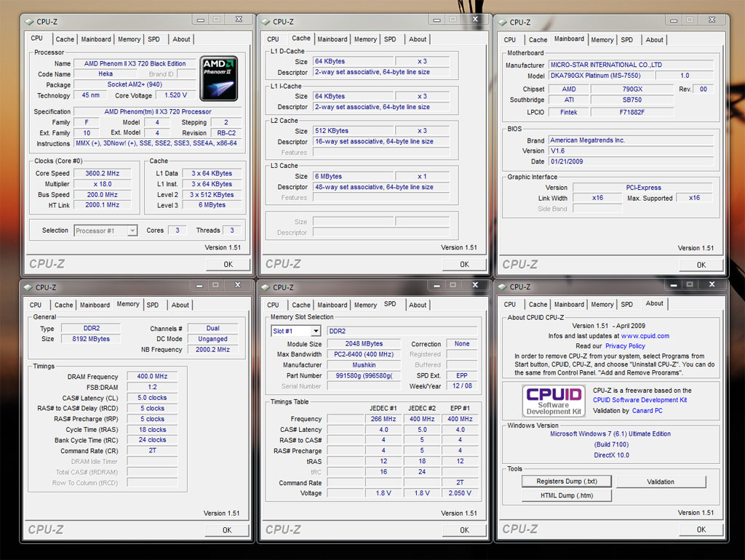Click the Module Size 2048 MBytes value
This screenshot has height=560, width=745.
pyautogui.click(x=364, y=343)
